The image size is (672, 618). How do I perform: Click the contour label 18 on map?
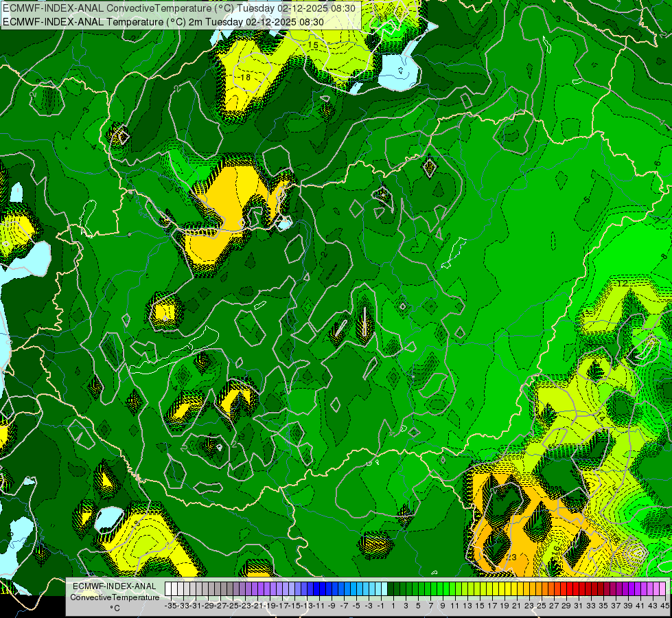pyautogui.click(x=246, y=78)
